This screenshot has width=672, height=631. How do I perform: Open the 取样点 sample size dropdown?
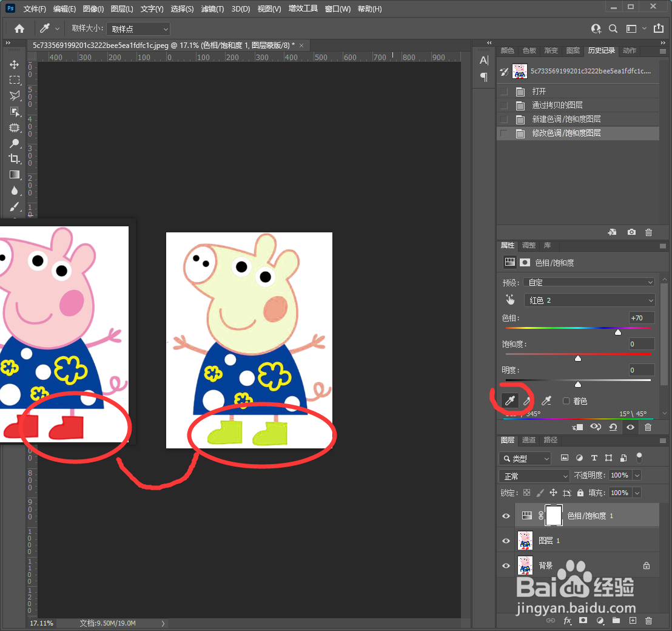tap(138, 29)
